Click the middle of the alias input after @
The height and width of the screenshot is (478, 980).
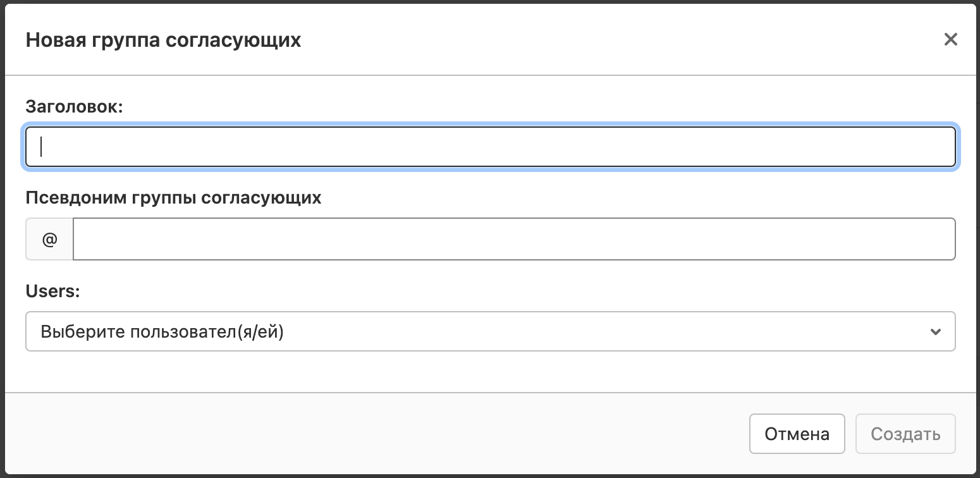[x=513, y=239]
